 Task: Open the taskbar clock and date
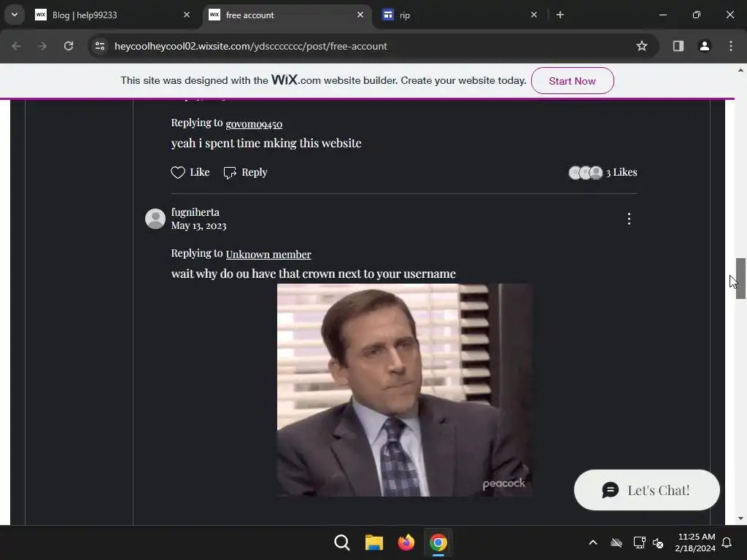click(x=695, y=542)
